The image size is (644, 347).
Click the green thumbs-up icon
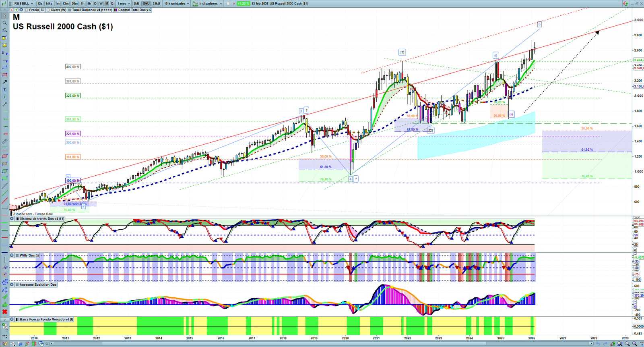click(x=4, y=305)
